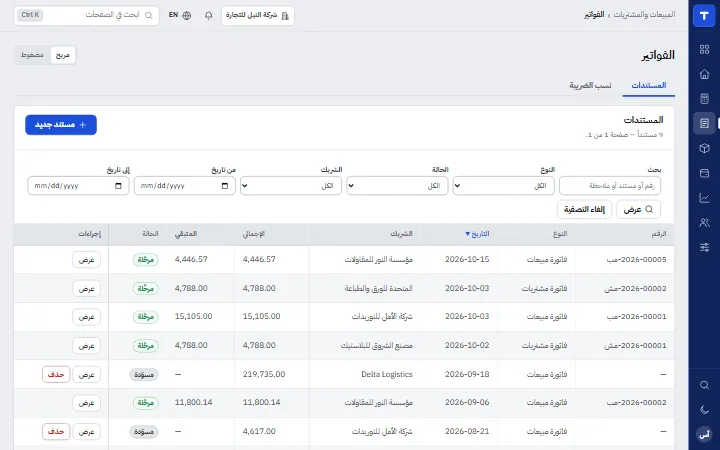Screen dimensions: 720x450
Task: Create new document with مستند جديد
Action: 61,125
